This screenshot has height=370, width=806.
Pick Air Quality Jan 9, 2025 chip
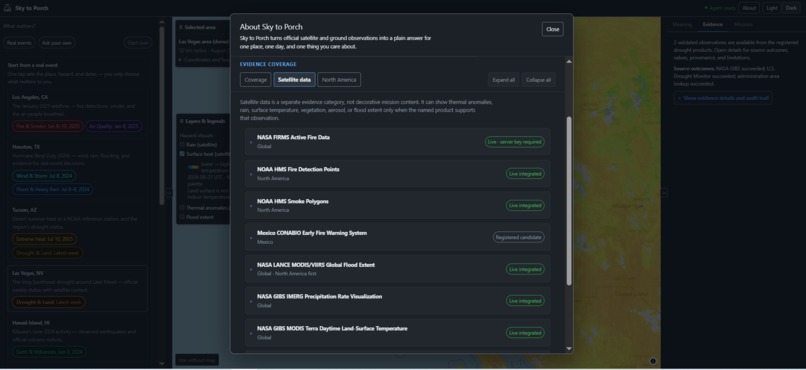[114, 126]
